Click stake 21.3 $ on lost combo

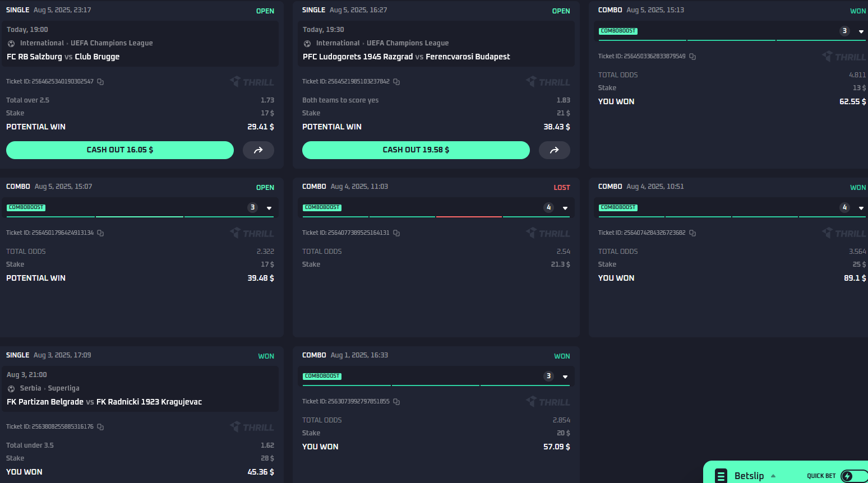[560, 264]
